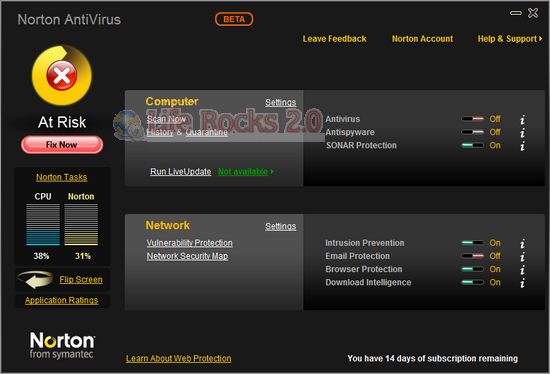The height and width of the screenshot is (374, 550).
Task: Open Norton Tasks
Action: click(62, 177)
